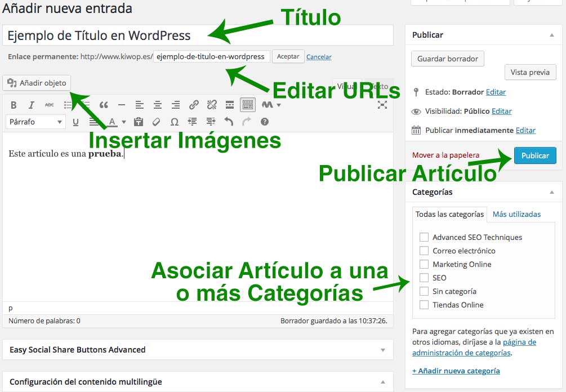Open text color dropdown arrow
Screen dimensions: 566x392
pyautogui.click(x=124, y=122)
